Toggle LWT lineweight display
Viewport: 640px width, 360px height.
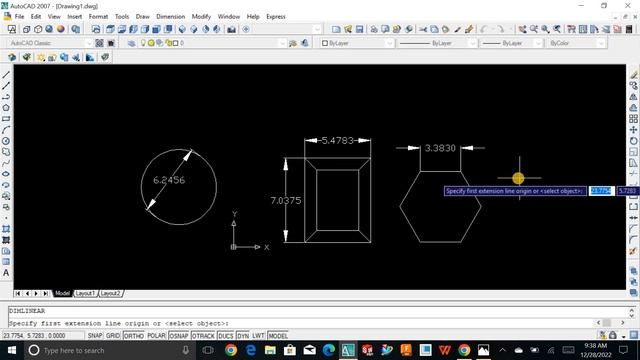click(x=258, y=336)
